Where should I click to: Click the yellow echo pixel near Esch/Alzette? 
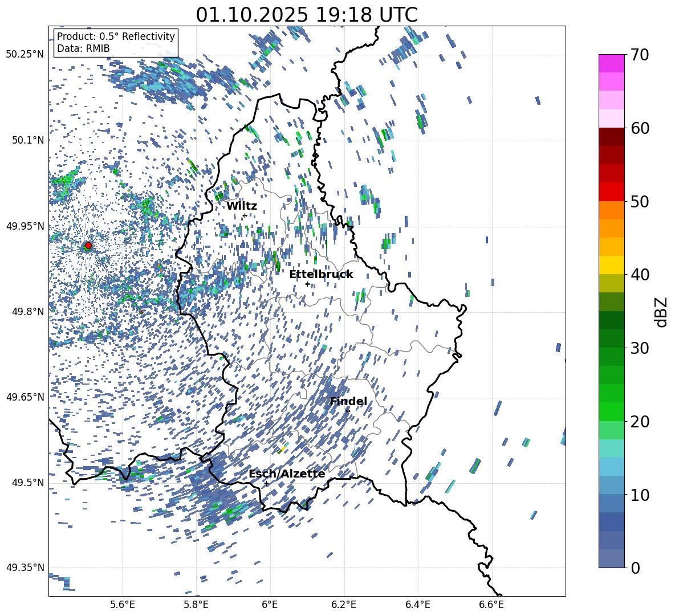(283, 449)
